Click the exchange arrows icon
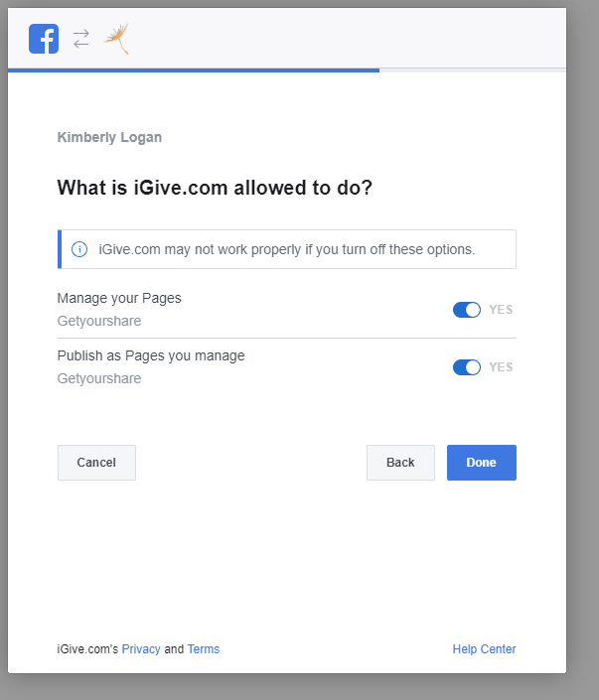This screenshot has height=700, width=599. [x=81, y=39]
